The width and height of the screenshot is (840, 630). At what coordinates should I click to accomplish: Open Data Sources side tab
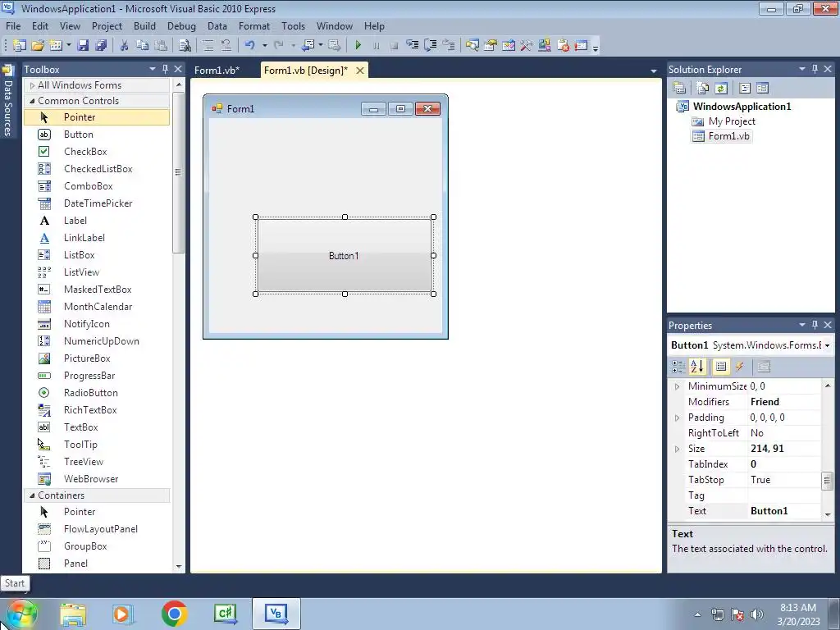click(x=8, y=102)
